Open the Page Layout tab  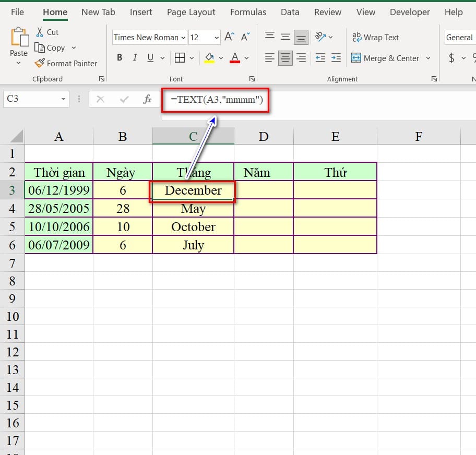(191, 12)
